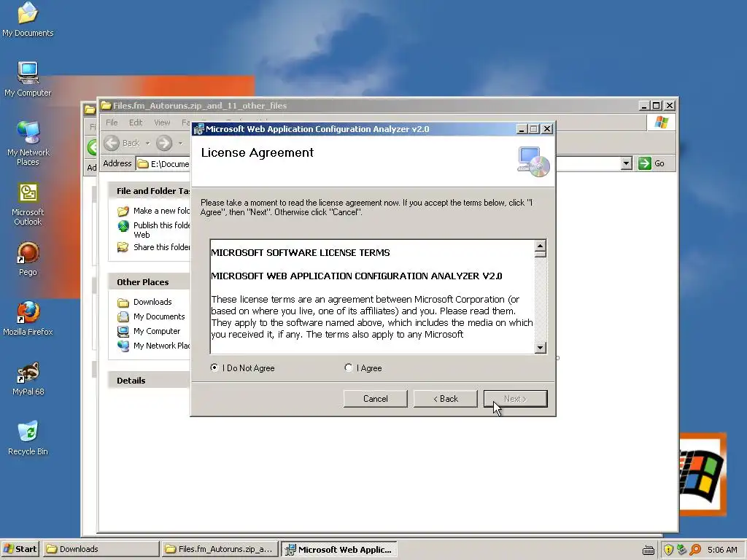
Task: Expand the Forward history dropdown arrow
Action: [x=181, y=143]
